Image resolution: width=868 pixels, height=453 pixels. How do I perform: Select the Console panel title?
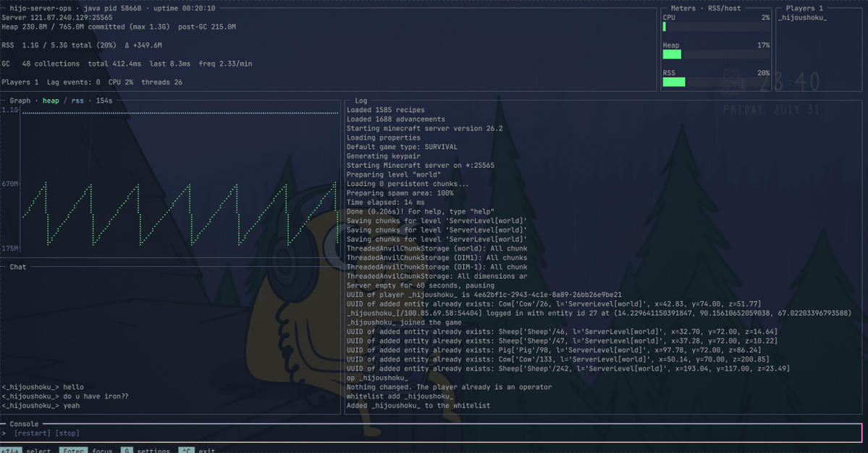point(24,423)
